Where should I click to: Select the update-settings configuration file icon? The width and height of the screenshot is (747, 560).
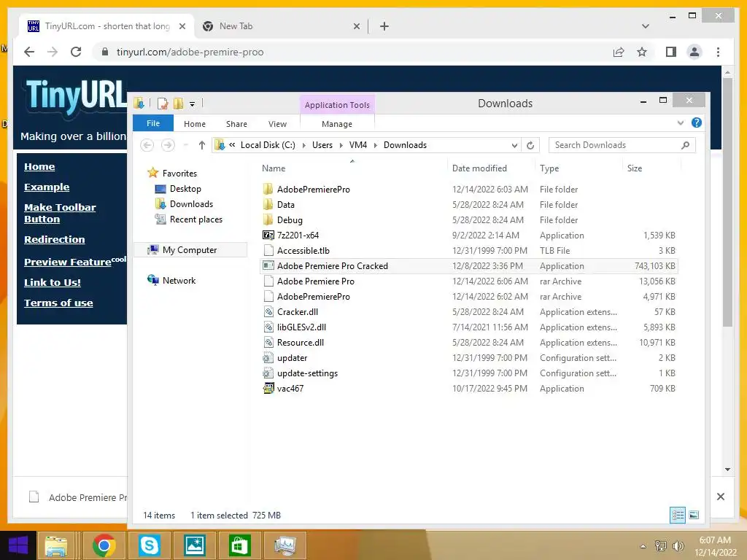(268, 373)
